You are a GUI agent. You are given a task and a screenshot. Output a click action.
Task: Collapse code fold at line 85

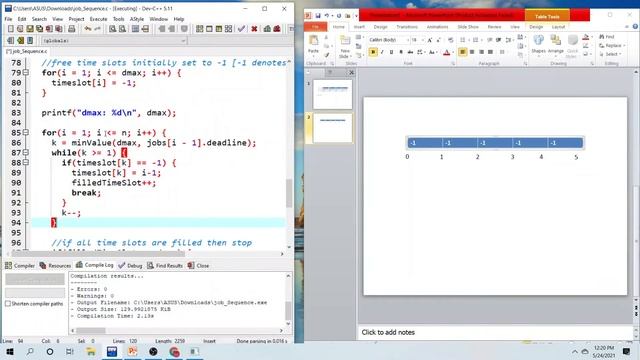26,133
